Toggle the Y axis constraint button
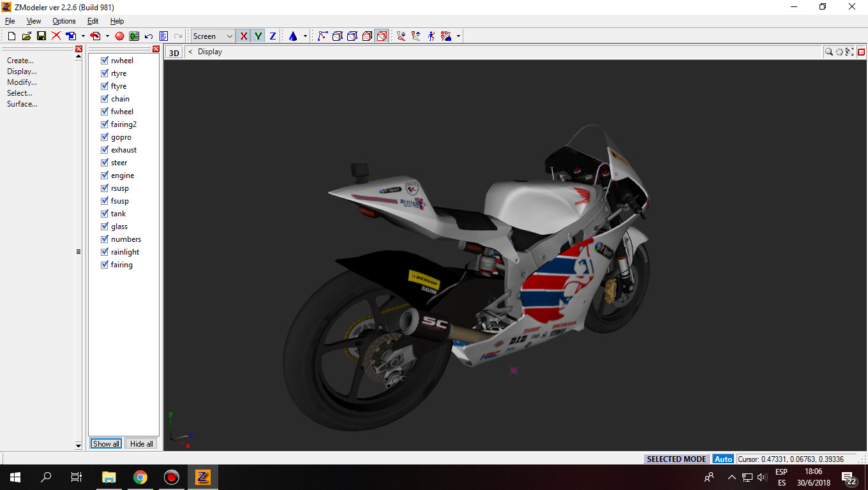Viewport: 868px width, 490px height. click(x=258, y=36)
